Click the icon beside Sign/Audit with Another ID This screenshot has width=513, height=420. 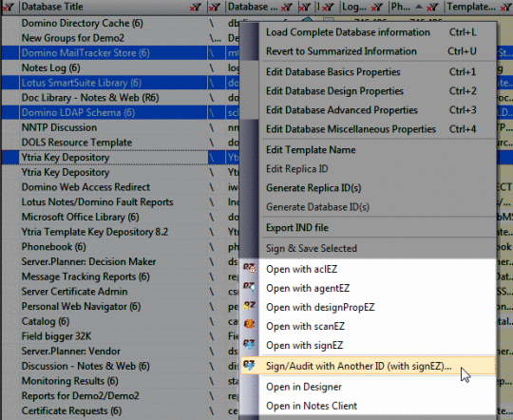tap(249, 366)
